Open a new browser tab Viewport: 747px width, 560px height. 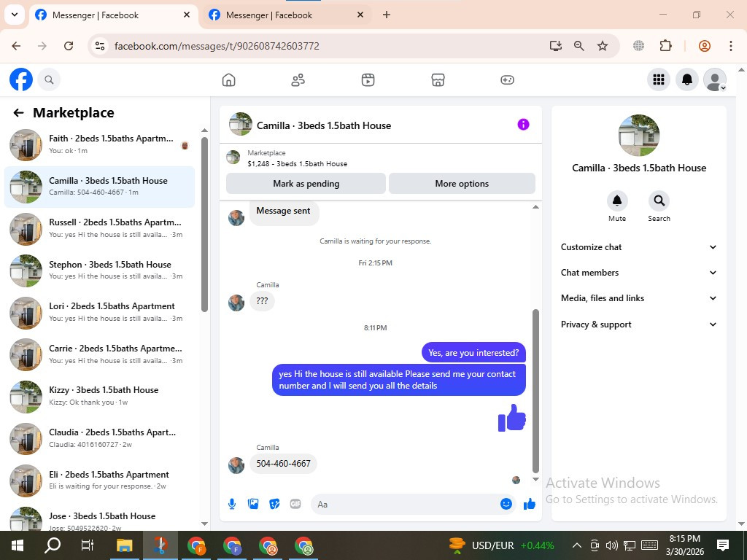tap(387, 15)
